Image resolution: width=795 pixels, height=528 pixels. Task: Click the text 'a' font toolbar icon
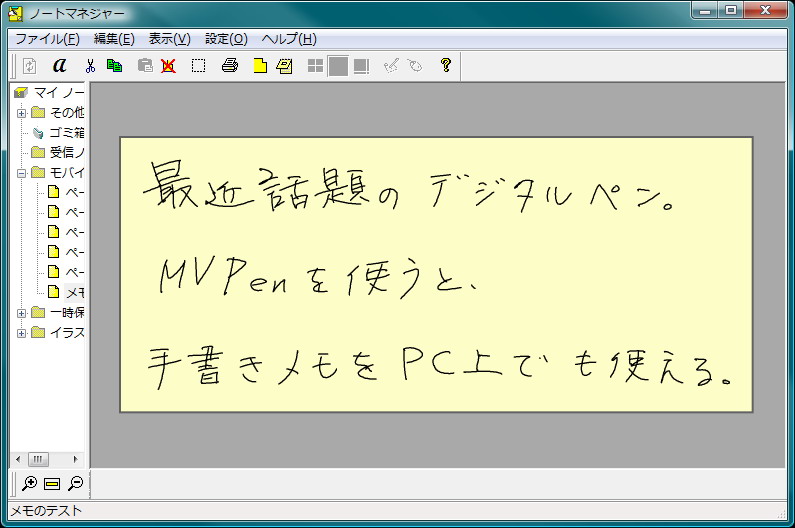59,66
